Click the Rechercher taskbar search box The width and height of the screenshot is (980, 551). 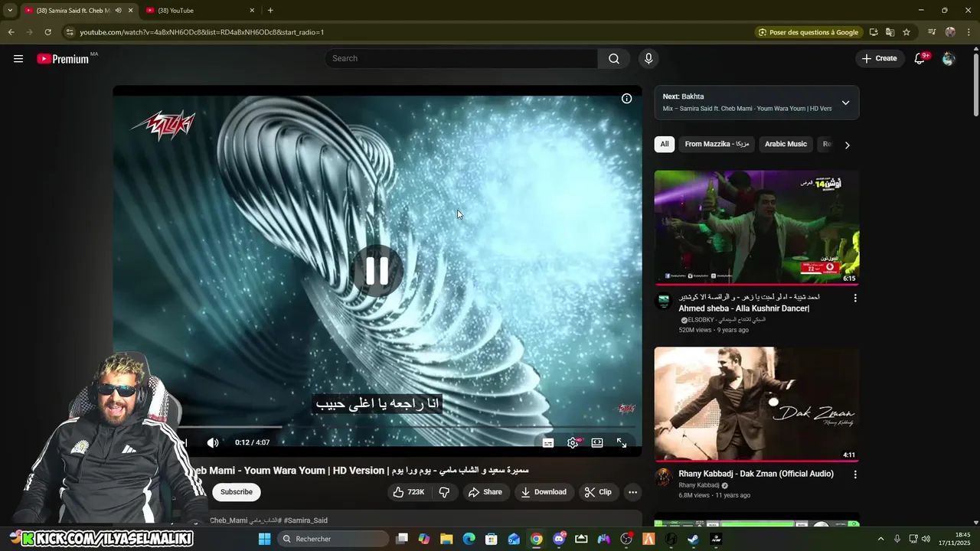coord(333,539)
